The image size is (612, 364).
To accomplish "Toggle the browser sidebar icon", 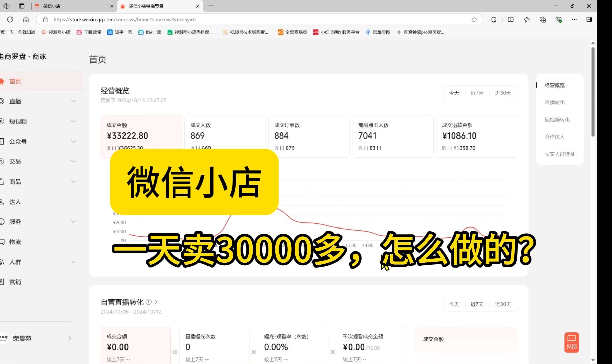I will 589,20.
